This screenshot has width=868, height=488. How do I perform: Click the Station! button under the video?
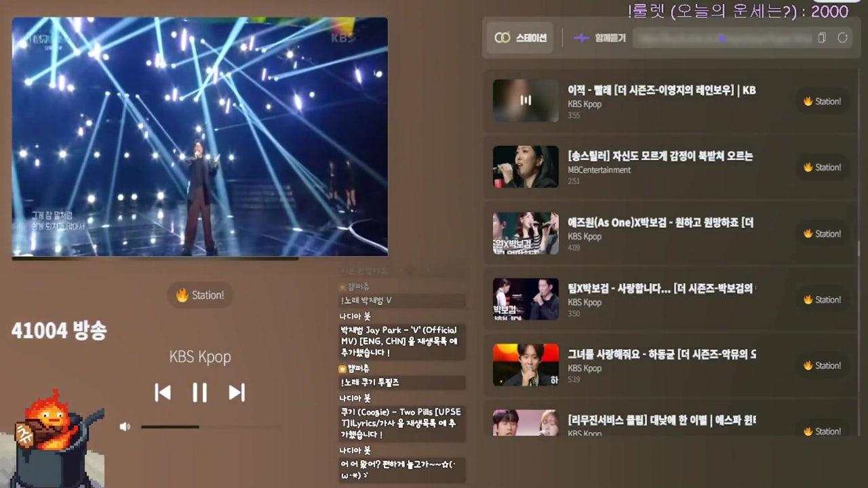tap(200, 295)
